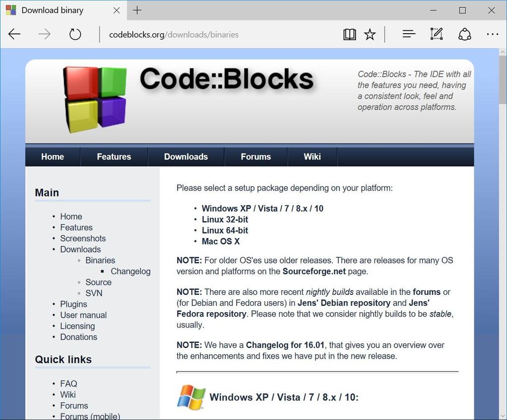The image size is (507, 420).
Task: Open Downloads sidebar link
Action: click(x=81, y=249)
